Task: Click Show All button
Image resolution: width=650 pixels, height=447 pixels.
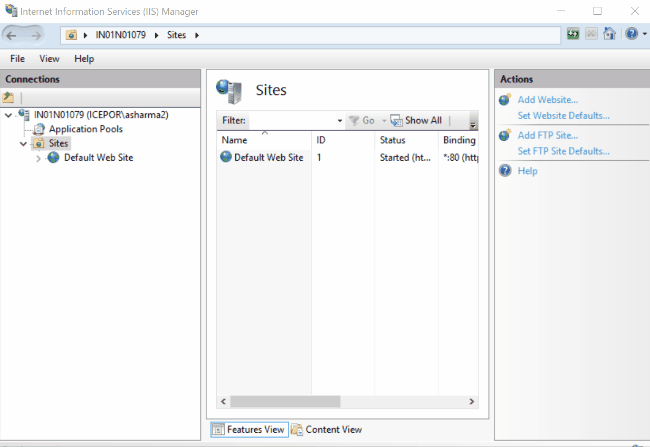Action: pos(416,121)
